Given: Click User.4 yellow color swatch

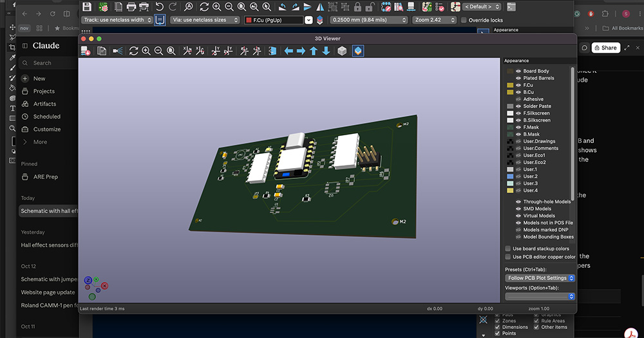Looking at the screenshot, I should (510, 190).
